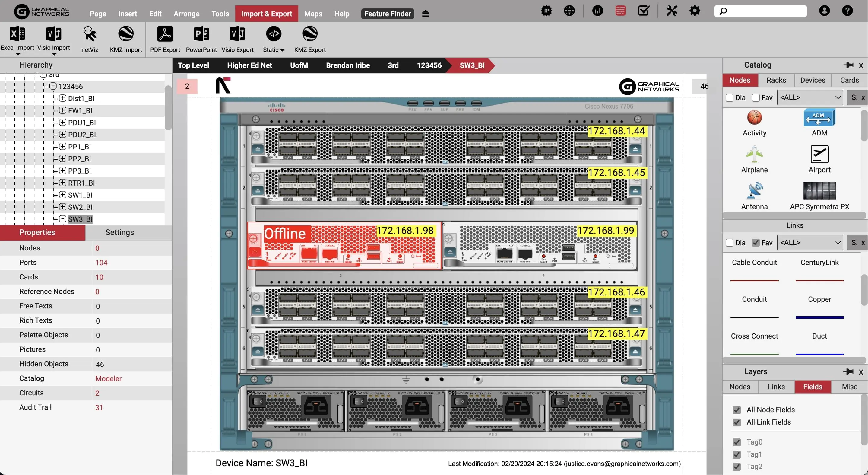Screen dimensions: 868x475
Task: Open the Links <ALL> filter dropdown
Action: coord(810,243)
